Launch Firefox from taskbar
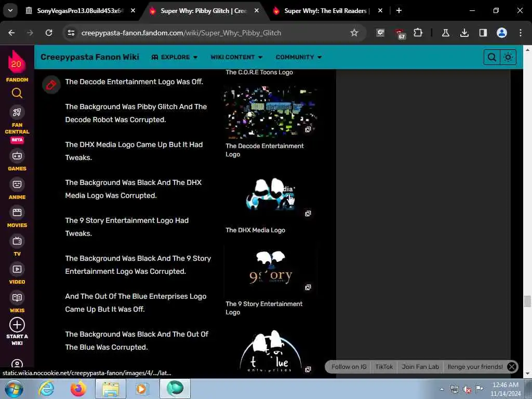Viewport: 532px width, 399px height. (78, 389)
